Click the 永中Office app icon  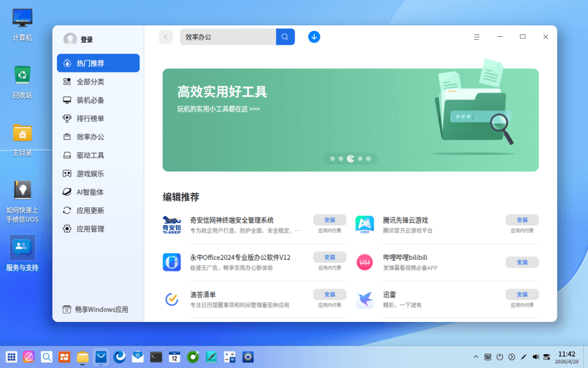pyautogui.click(x=172, y=262)
